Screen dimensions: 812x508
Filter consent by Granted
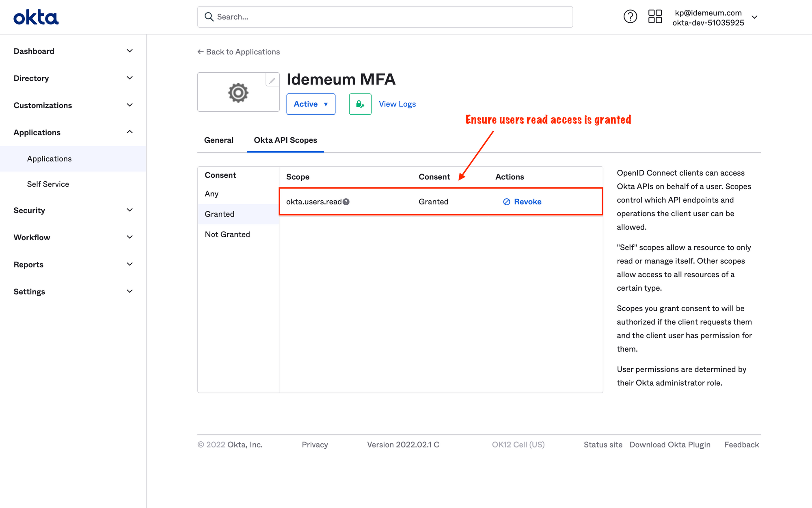tap(238, 214)
